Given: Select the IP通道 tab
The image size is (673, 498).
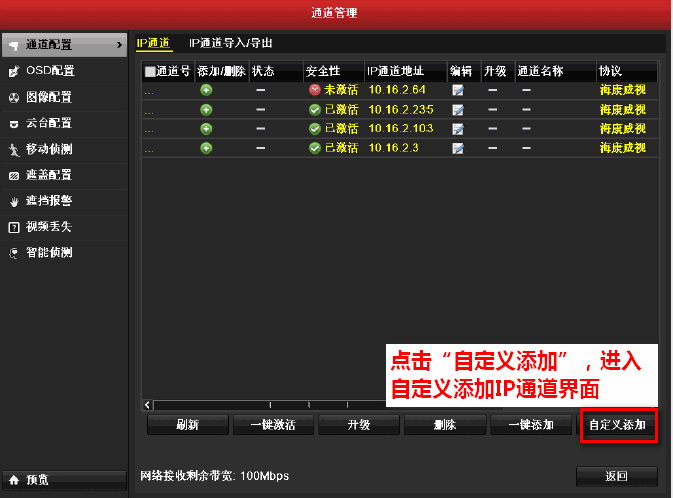Looking at the screenshot, I should [x=154, y=43].
